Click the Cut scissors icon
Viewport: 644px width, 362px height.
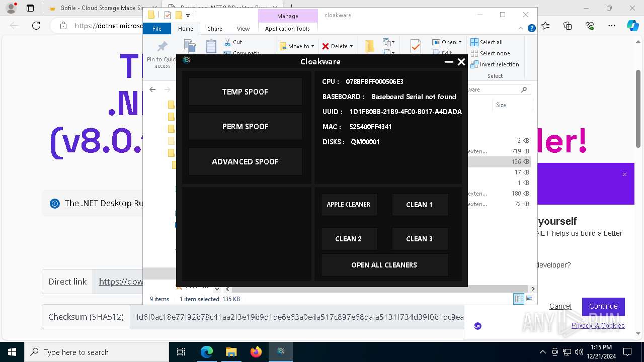[227, 42]
